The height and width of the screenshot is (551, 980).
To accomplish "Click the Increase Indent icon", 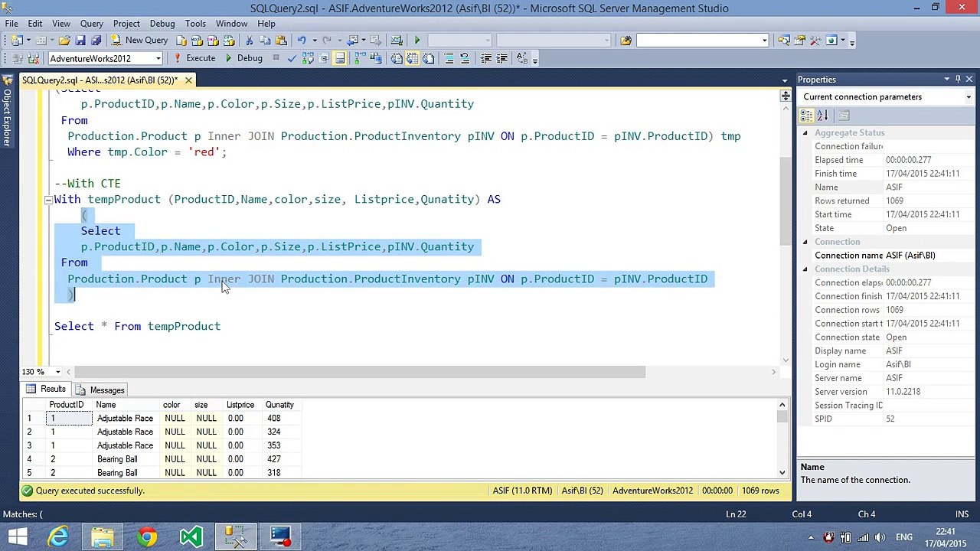I will tap(501, 58).
